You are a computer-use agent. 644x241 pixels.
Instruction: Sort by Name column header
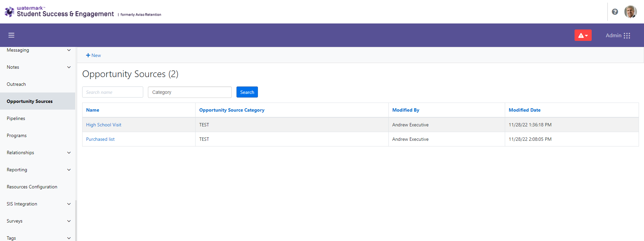[x=93, y=110]
